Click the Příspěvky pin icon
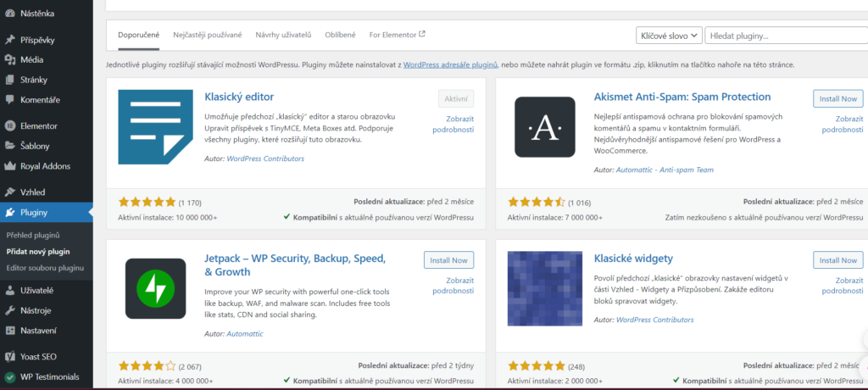The image size is (868, 390). pos(9,40)
